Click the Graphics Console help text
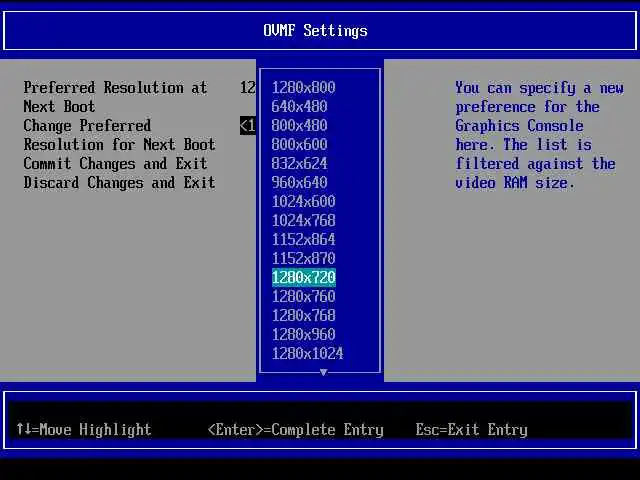Viewport: 640px width, 480px height. coord(539,135)
